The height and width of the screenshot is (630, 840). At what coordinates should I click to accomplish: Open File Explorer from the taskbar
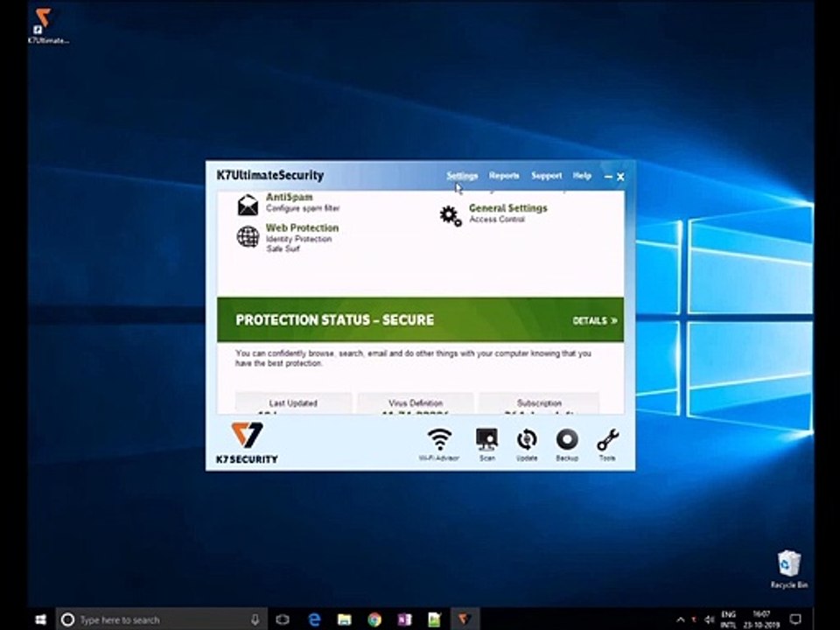click(345, 619)
